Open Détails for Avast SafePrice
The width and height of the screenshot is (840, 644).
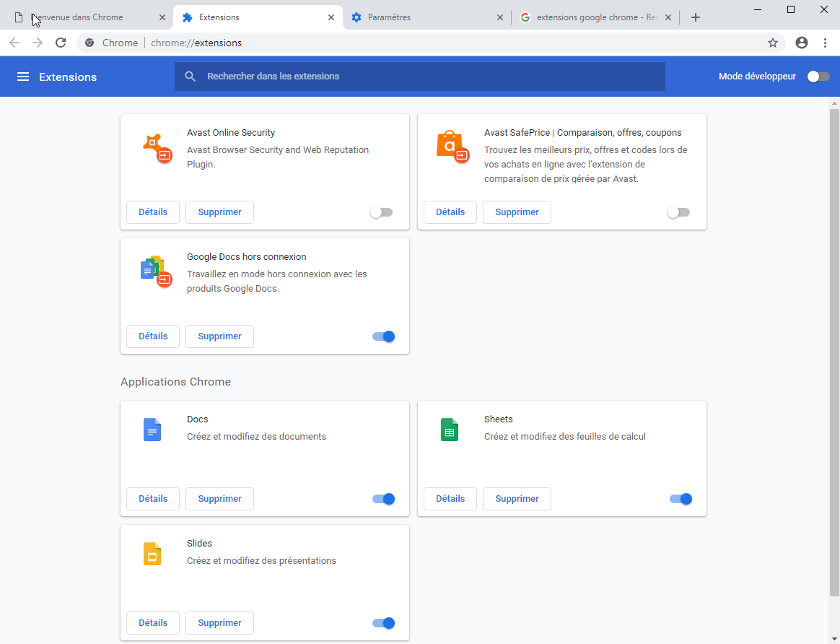pyautogui.click(x=450, y=212)
